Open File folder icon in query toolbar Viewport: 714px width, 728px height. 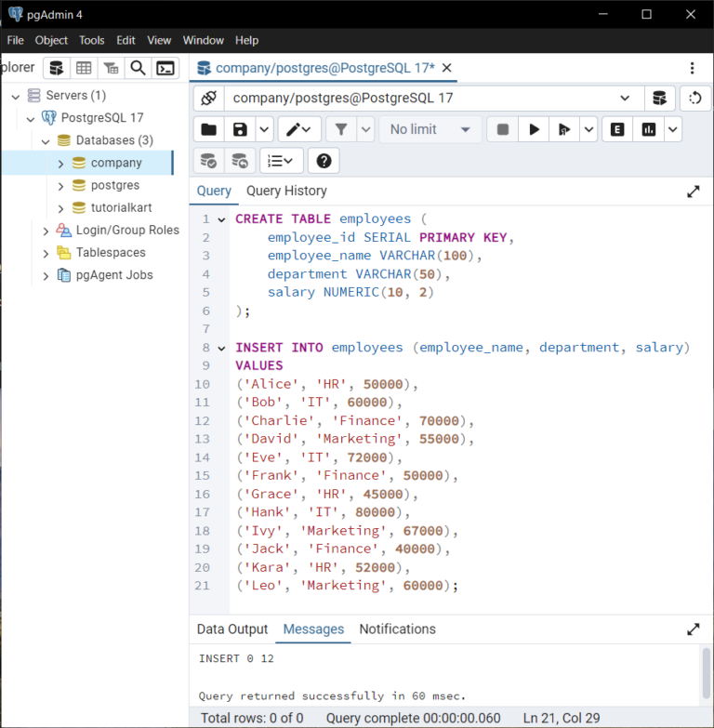coord(209,129)
